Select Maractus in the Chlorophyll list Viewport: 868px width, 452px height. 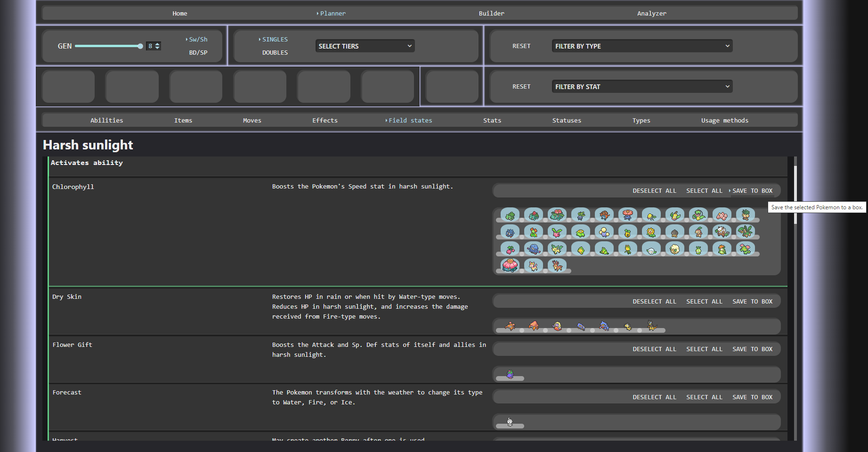746,248
